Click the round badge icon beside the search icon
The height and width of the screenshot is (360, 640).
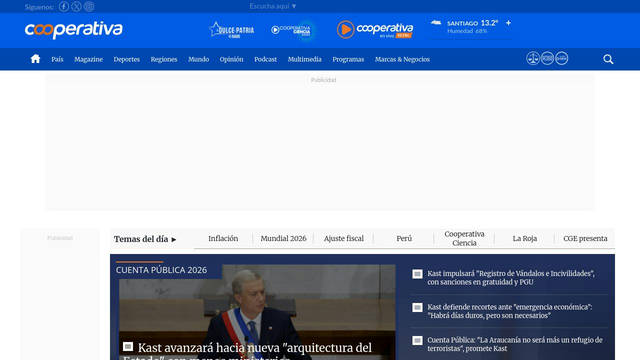pyautogui.click(x=562, y=58)
